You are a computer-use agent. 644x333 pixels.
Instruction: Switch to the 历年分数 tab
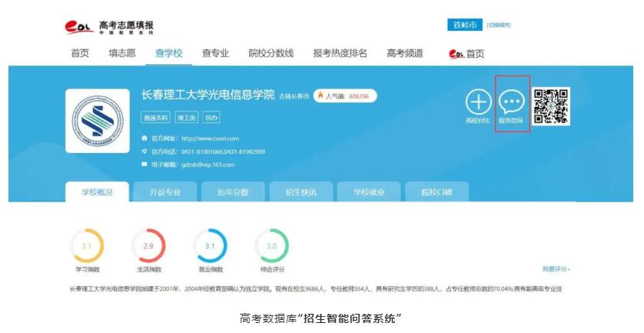tap(233, 192)
